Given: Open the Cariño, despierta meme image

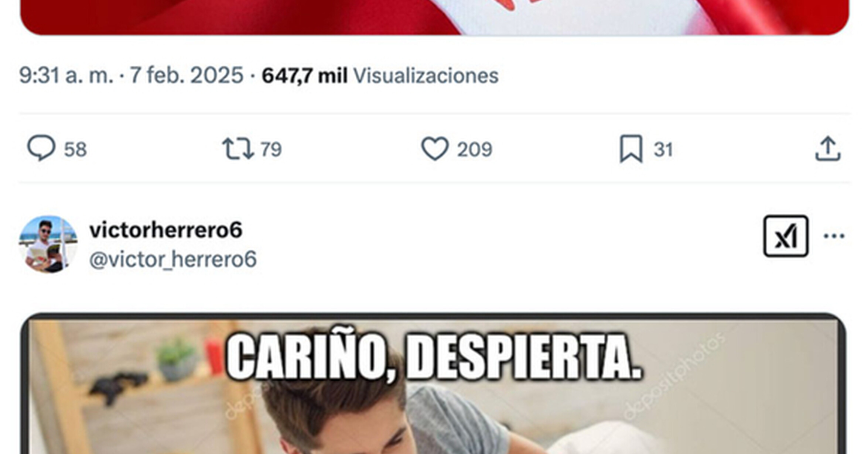Looking at the screenshot, I should [433, 384].
